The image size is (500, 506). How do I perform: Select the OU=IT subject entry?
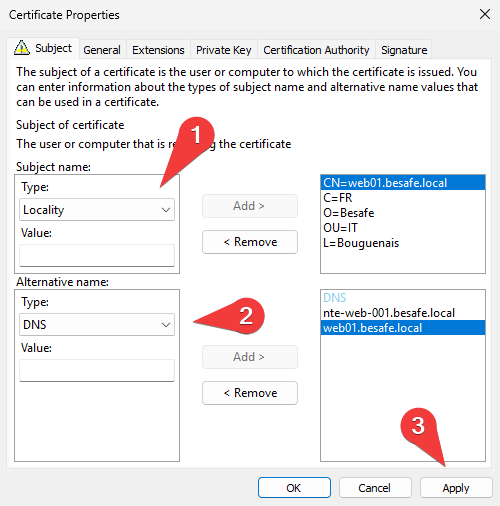tap(403, 228)
